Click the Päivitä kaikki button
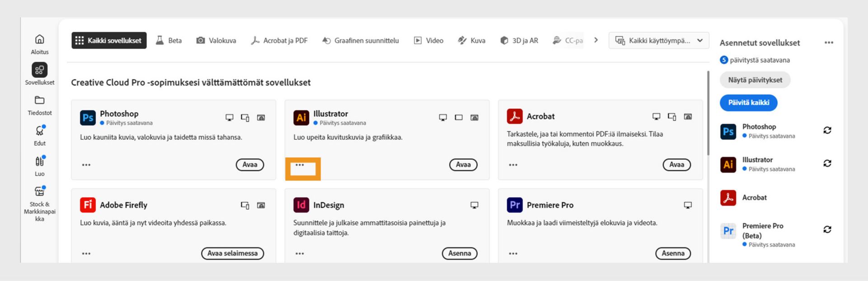 coord(749,102)
